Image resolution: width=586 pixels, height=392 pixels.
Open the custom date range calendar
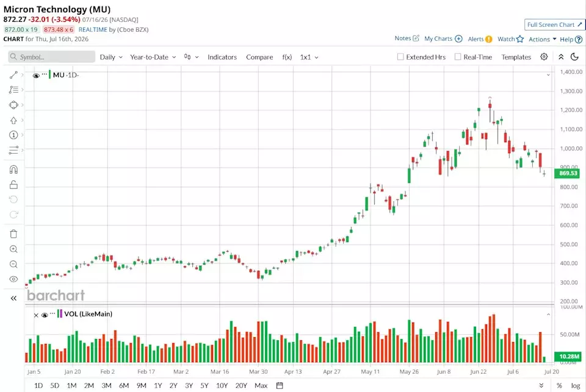pyautogui.click(x=280, y=385)
